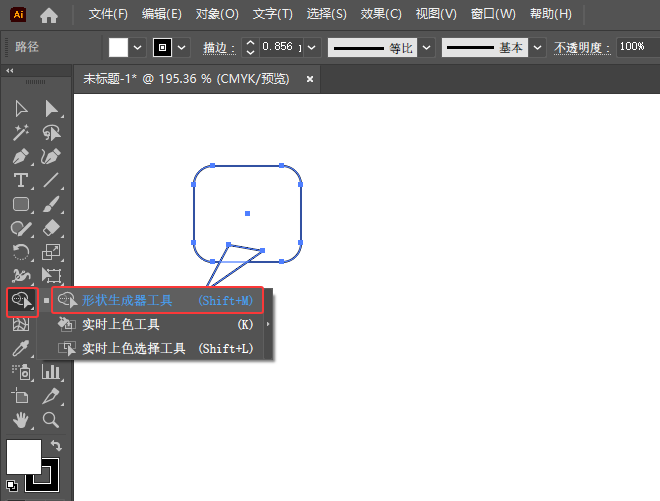660x501 pixels.
Task: Choose the Rounded Rectangle tool
Action: pyautogui.click(x=21, y=204)
